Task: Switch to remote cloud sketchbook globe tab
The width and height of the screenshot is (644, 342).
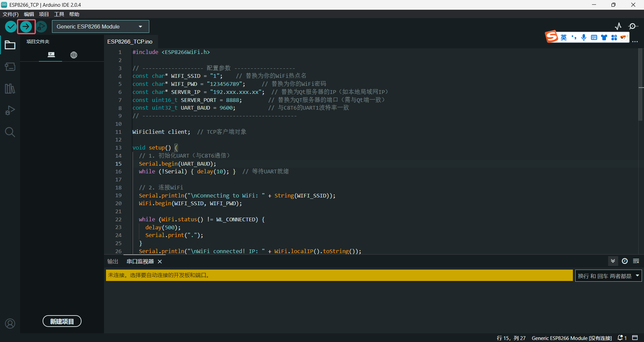Action: (74, 55)
